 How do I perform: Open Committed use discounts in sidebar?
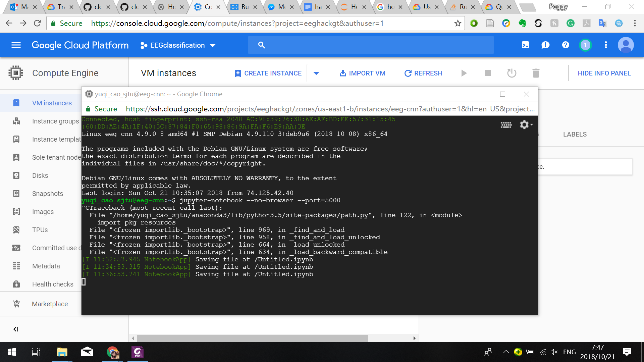click(41, 248)
